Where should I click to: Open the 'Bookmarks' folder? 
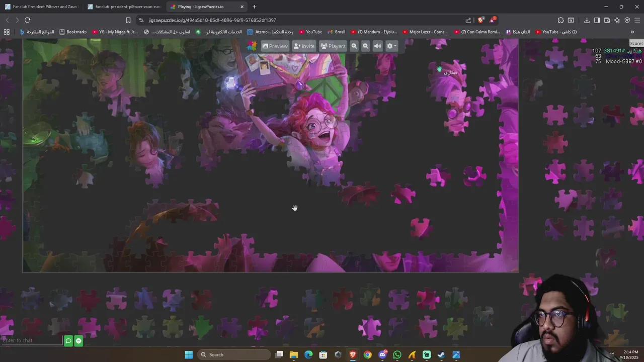(73, 32)
